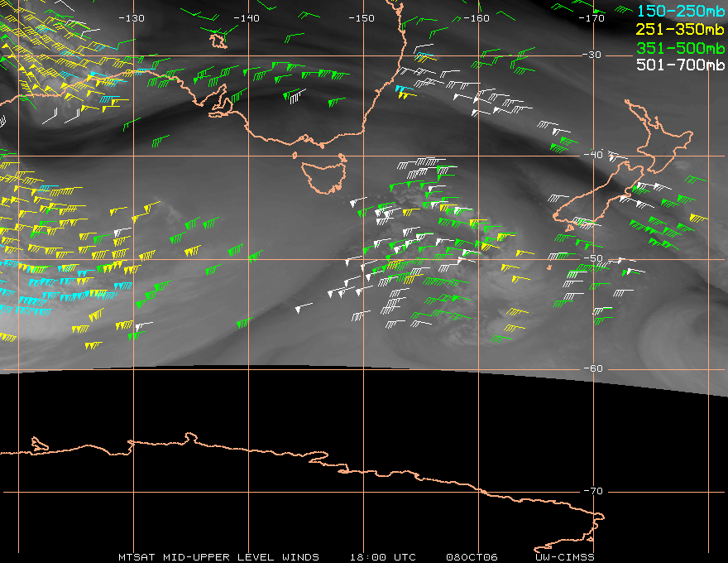Click the -150 longitude label
This screenshot has height=563, width=728.
tap(362, 18)
